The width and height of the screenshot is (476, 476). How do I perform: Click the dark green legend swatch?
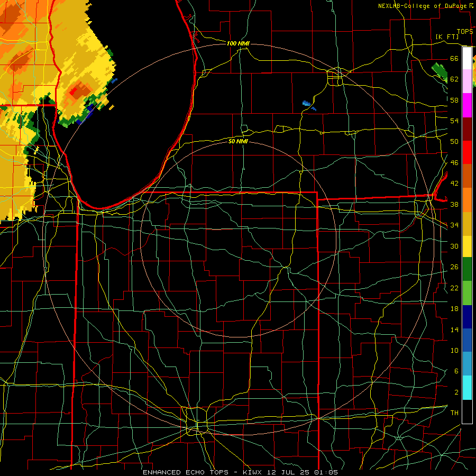pos(467,269)
